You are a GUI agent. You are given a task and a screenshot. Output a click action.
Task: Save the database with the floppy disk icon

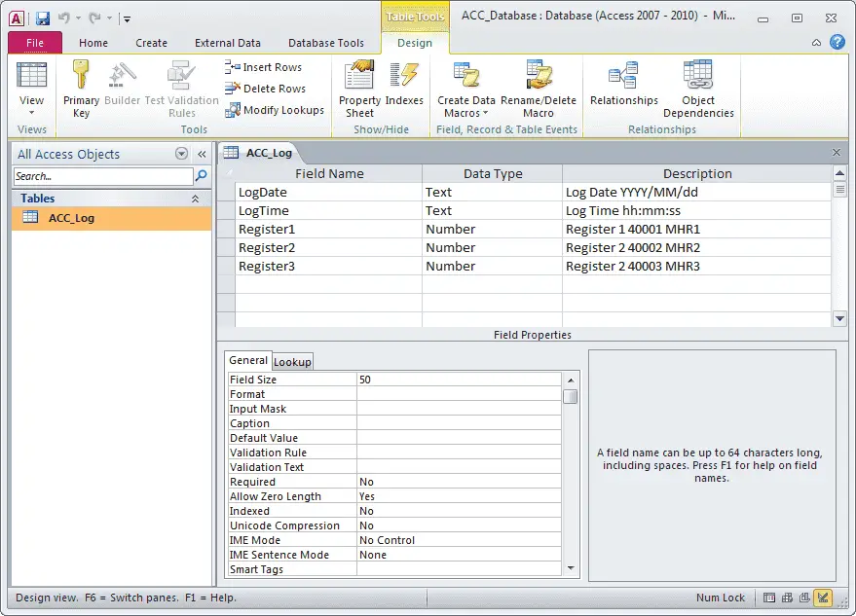click(x=43, y=18)
